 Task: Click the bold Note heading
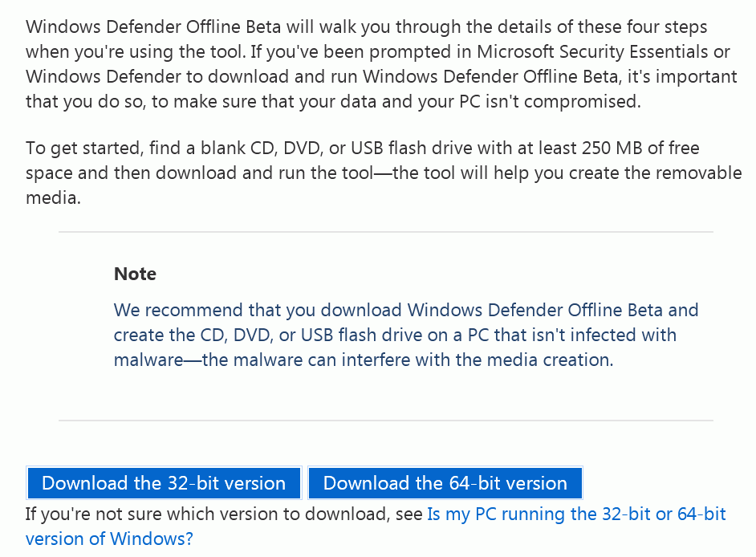tap(135, 274)
